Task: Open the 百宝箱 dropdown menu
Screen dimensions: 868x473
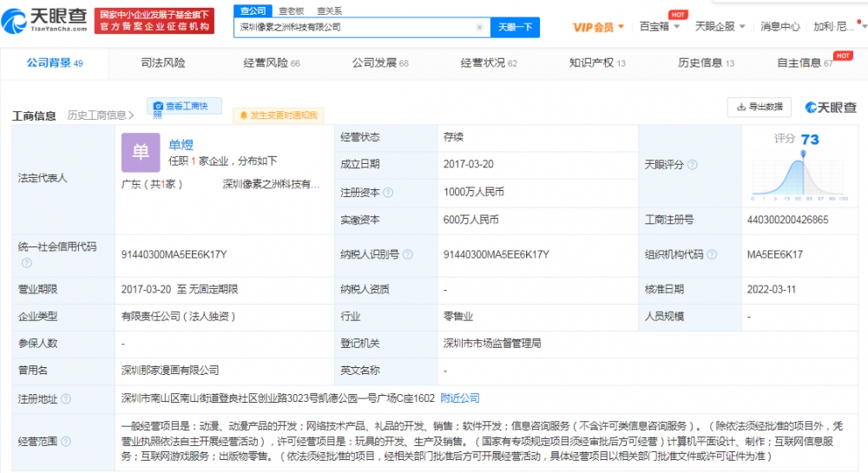Action: 660,26
